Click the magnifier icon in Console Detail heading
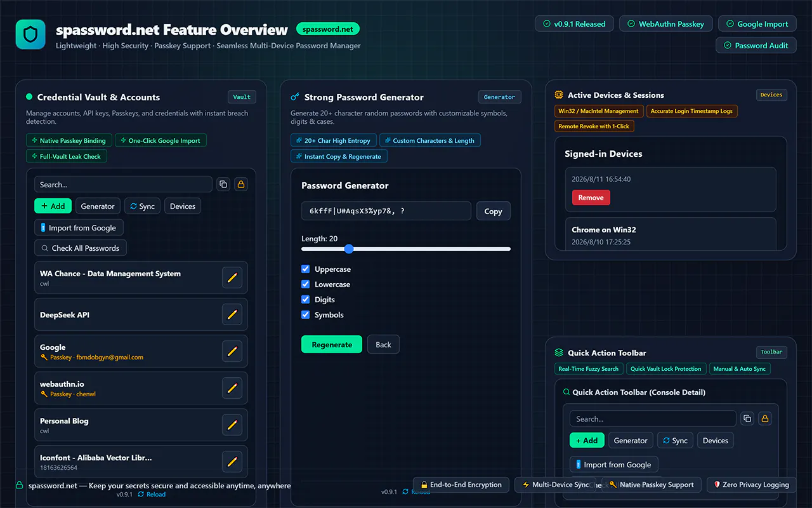This screenshot has height=508, width=812. coord(566,392)
